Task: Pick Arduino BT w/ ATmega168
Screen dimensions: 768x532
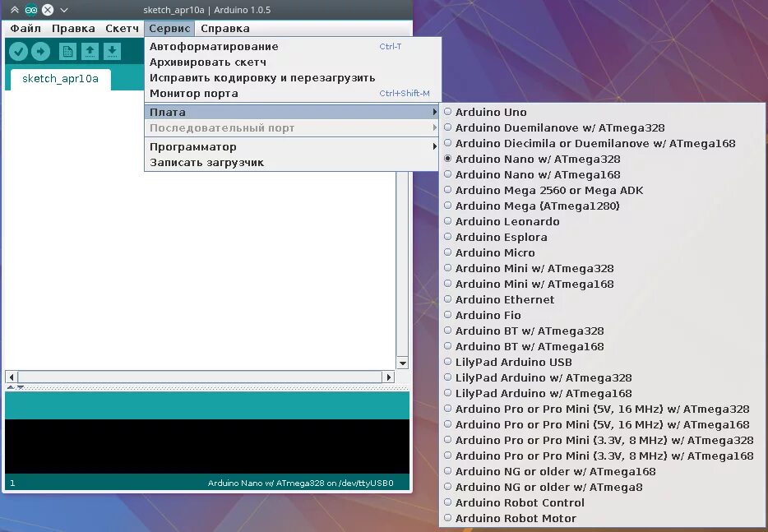Action: click(602, 347)
